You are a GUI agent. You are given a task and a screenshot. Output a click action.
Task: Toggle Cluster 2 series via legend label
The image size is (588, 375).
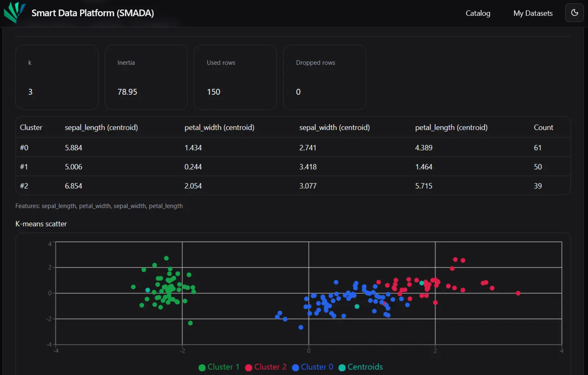click(270, 367)
